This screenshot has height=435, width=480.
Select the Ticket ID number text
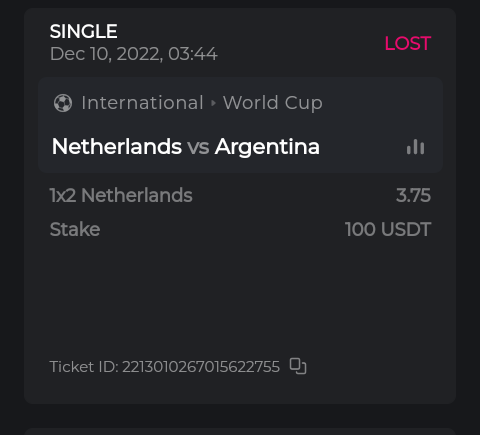pos(201,367)
